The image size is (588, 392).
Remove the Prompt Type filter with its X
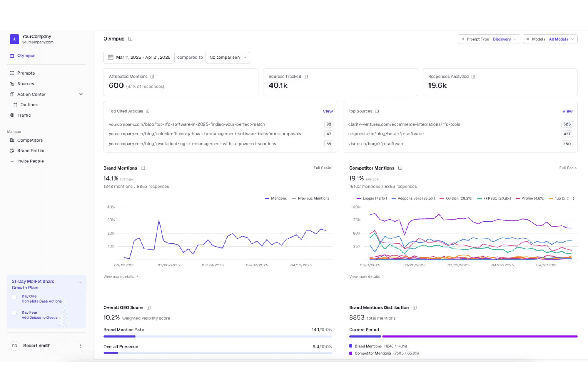pos(462,39)
